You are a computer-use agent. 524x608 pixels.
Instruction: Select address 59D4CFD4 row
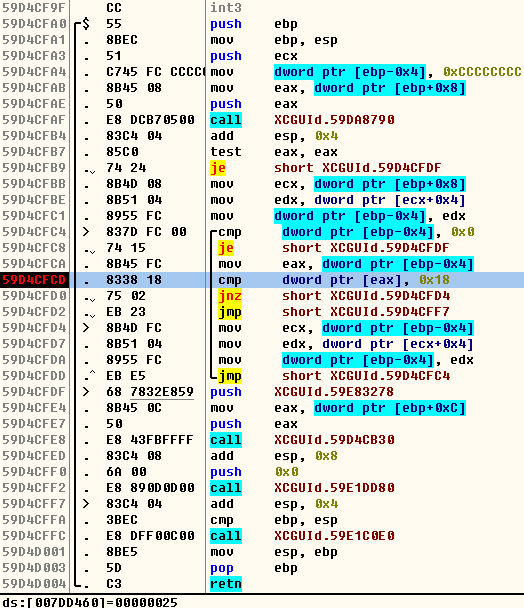[x=34, y=328]
